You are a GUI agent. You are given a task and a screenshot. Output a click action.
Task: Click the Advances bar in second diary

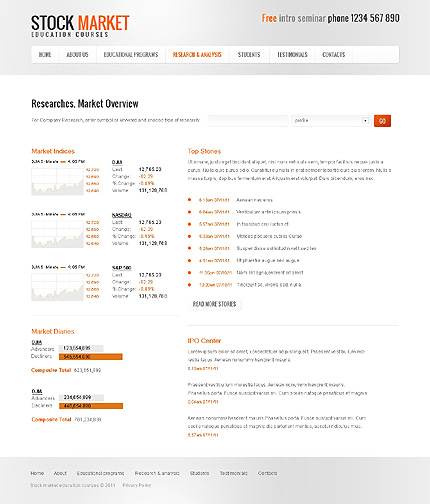point(81,397)
